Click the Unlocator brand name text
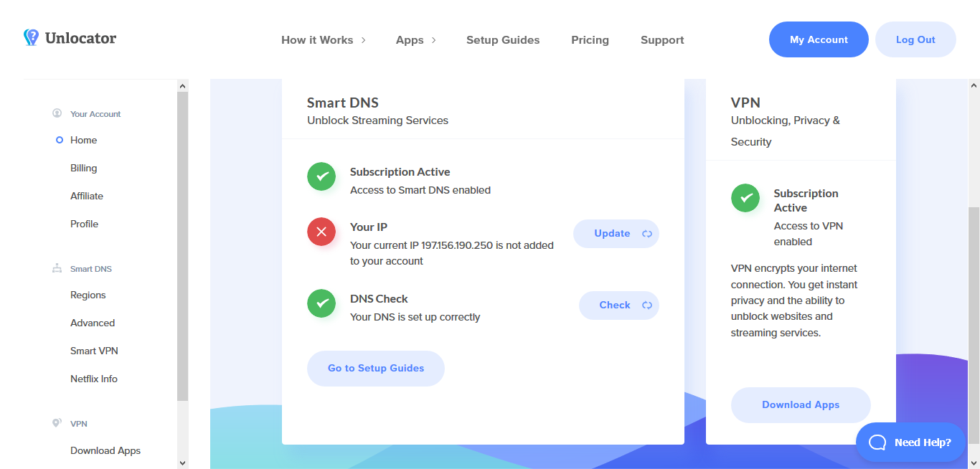The height and width of the screenshot is (469, 980). click(80, 38)
